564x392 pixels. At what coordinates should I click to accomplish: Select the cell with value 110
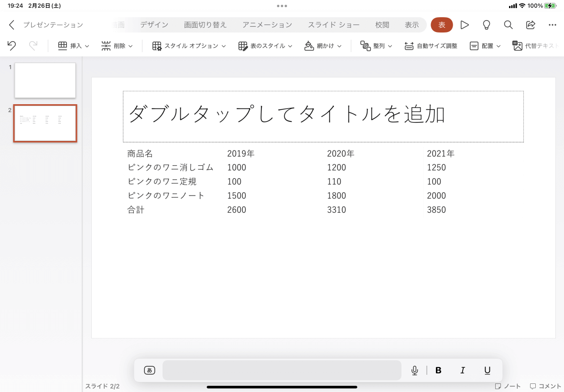click(334, 182)
